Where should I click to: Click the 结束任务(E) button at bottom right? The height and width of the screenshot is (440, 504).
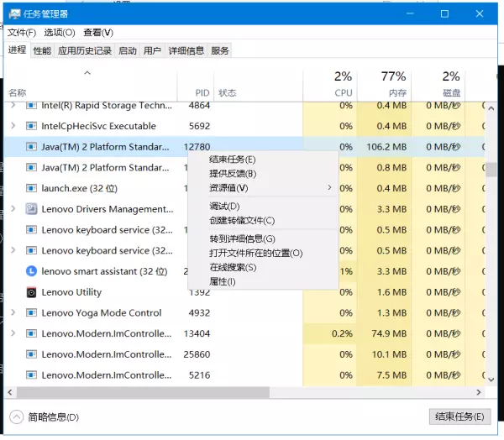tap(459, 416)
